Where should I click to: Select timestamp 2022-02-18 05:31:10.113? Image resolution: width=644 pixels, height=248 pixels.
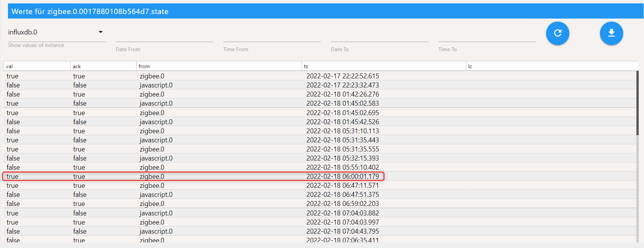click(x=342, y=131)
